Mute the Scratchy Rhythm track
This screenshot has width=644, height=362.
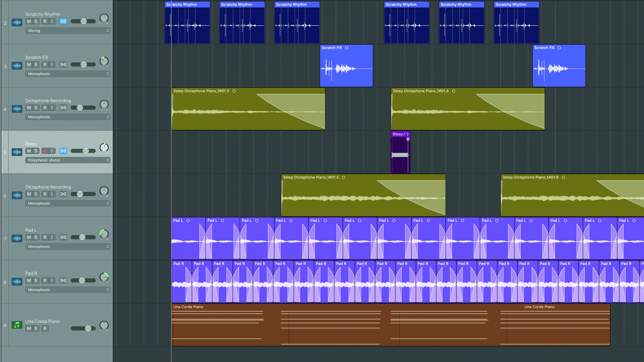29,21
